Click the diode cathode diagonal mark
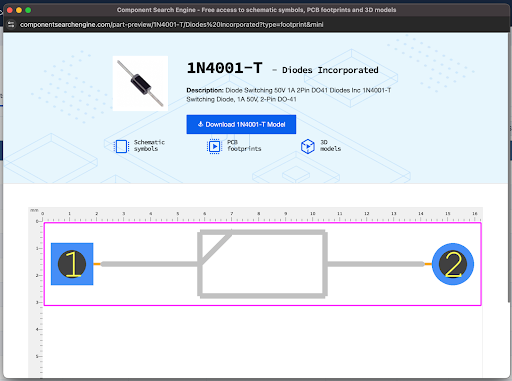 (216, 247)
